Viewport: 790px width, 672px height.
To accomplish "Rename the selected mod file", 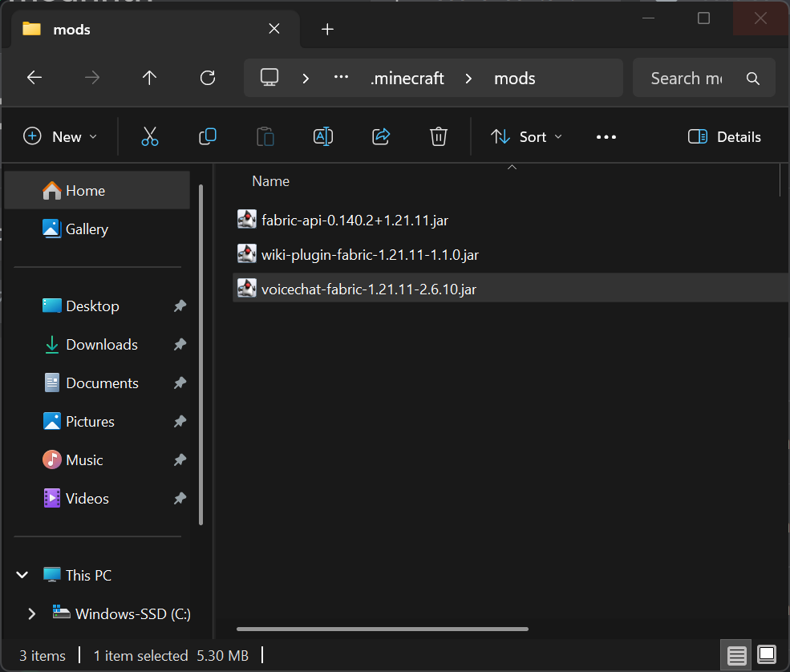I will pos(323,136).
